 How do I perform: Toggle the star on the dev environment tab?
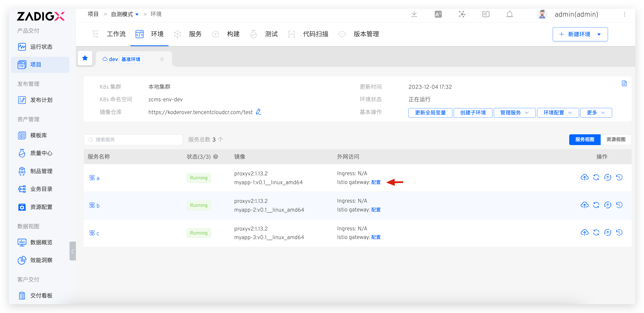tap(162, 59)
